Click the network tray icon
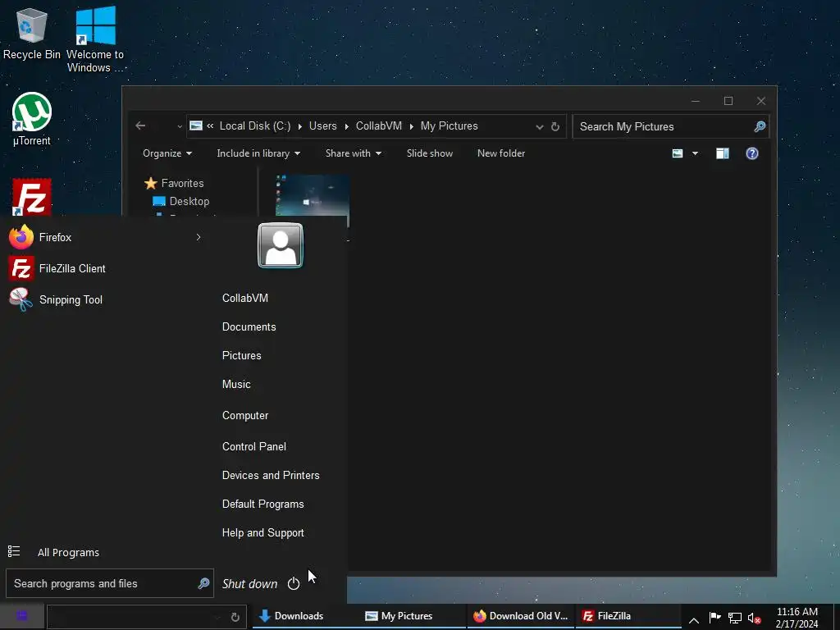840x630 pixels. (735, 619)
